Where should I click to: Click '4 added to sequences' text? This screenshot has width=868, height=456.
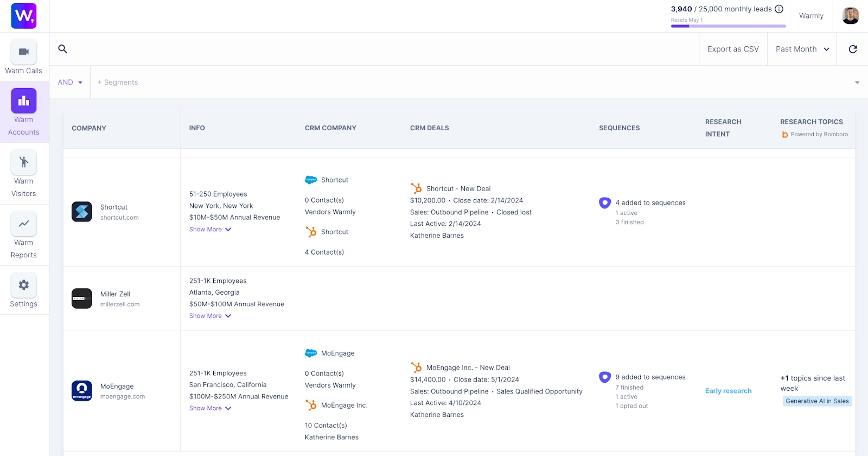650,203
